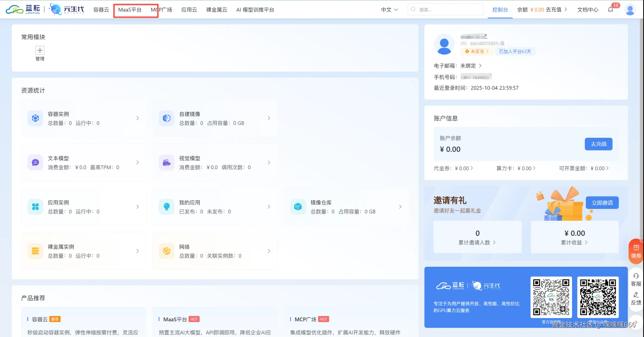This screenshot has height=337, width=644.
Task: Switch to the 控制台 tab
Action: click(500, 10)
